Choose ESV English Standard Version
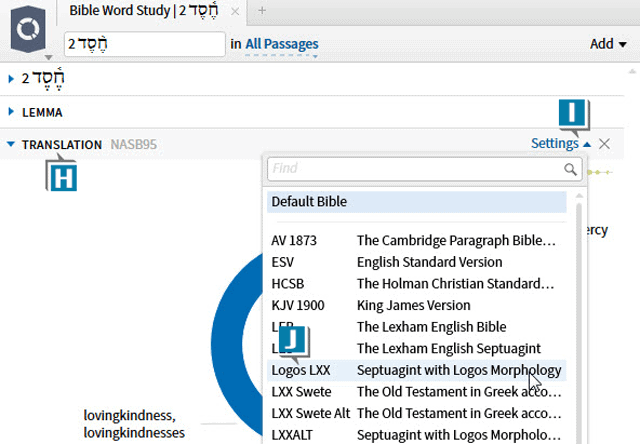640x444 pixels. pos(417,262)
